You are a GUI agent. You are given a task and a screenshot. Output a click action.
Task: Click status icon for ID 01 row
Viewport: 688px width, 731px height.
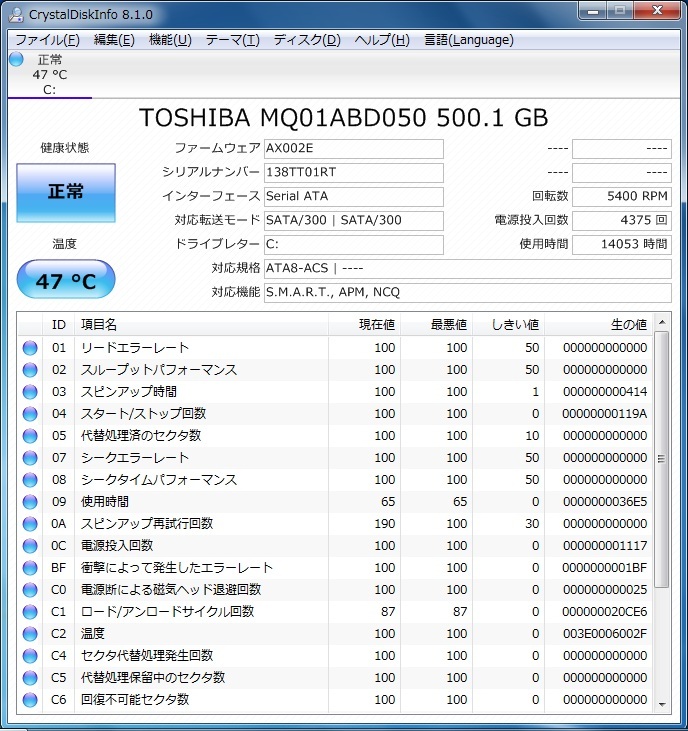(x=30, y=348)
